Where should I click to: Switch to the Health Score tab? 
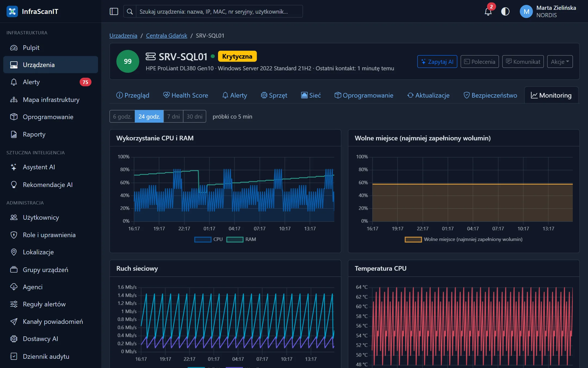pyautogui.click(x=186, y=95)
